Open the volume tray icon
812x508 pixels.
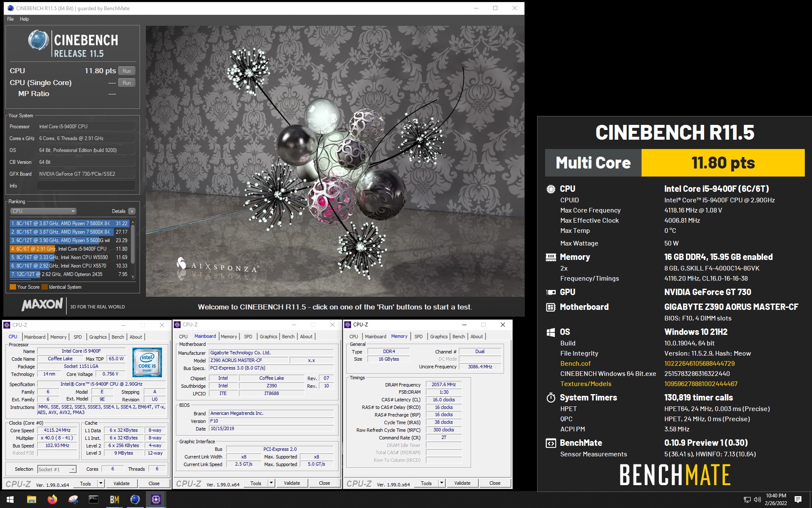click(757, 500)
